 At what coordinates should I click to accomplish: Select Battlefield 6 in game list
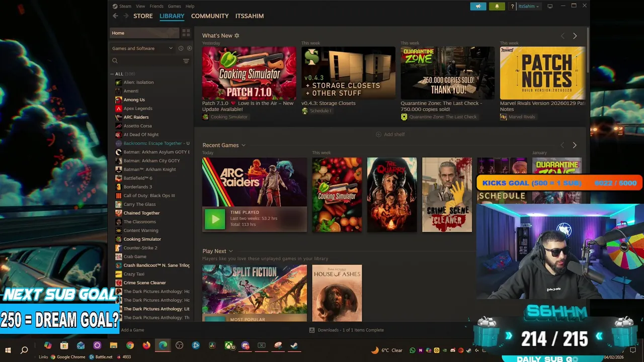(x=138, y=178)
